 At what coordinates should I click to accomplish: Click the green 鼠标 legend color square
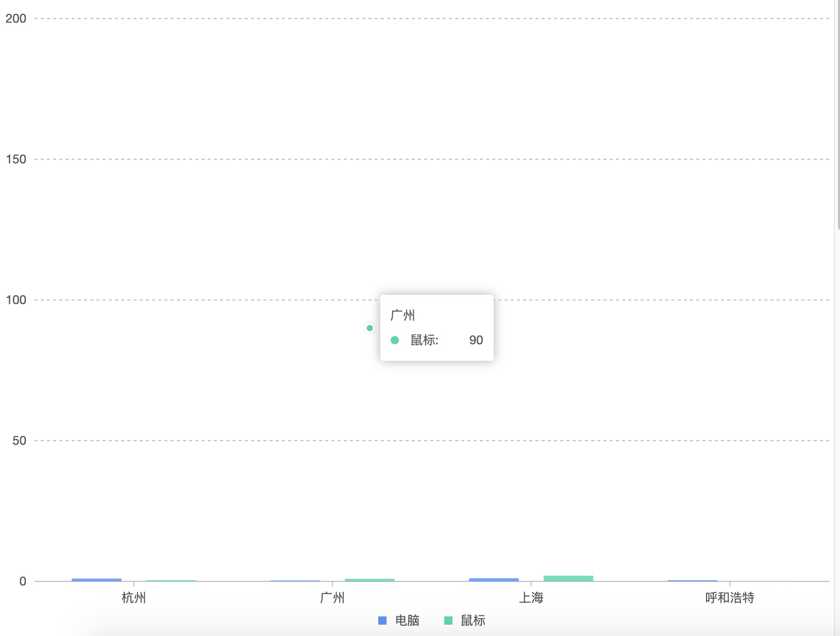pos(448,621)
